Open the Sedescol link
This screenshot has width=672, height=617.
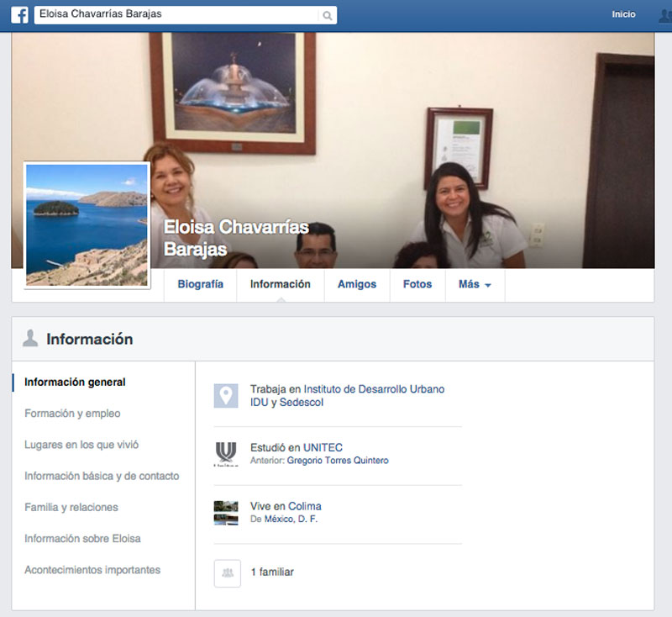pos(302,402)
